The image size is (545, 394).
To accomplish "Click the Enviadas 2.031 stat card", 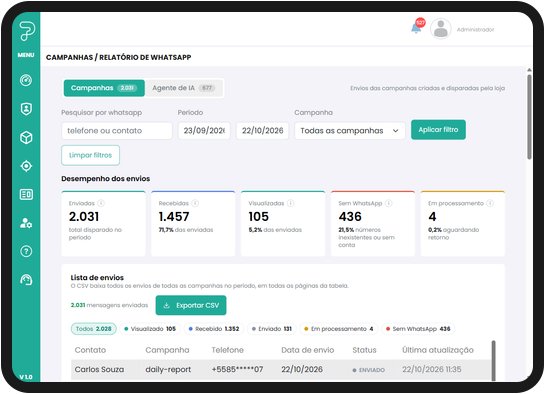I will (x=104, y=223).
